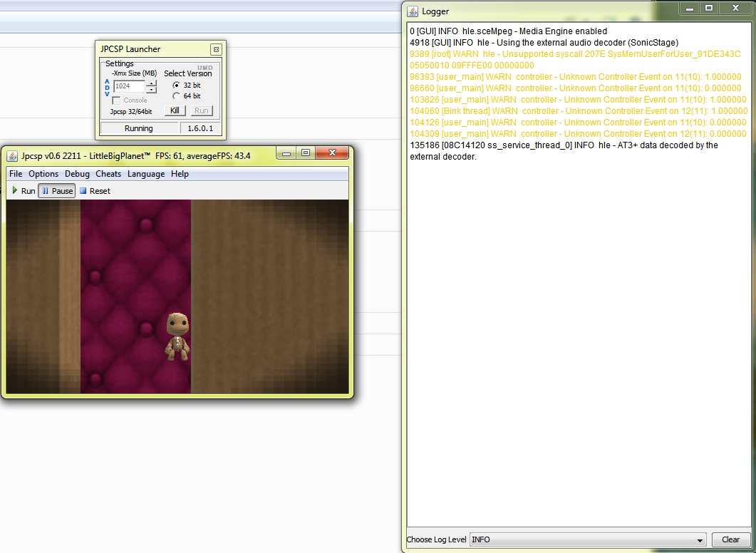Select the 32 bit version option
This screenshot has width=756, height=553.
click(177, 86)
